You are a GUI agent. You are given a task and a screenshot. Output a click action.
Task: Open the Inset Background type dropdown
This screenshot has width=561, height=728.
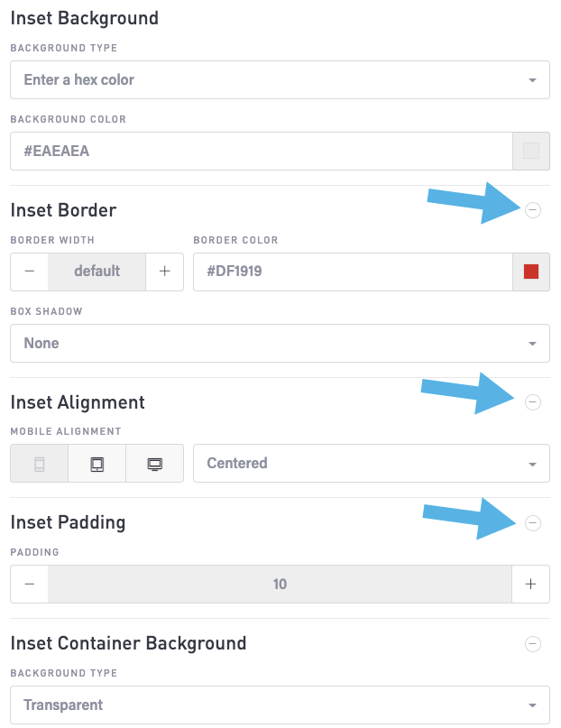(280, 80)
